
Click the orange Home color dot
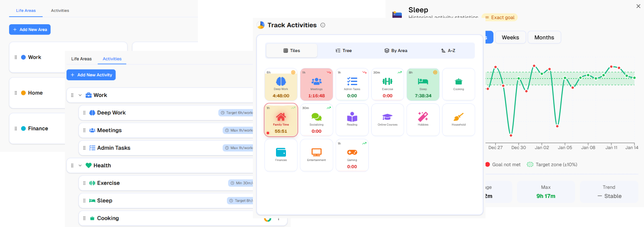pyautogui.click(x=23, y=93)
